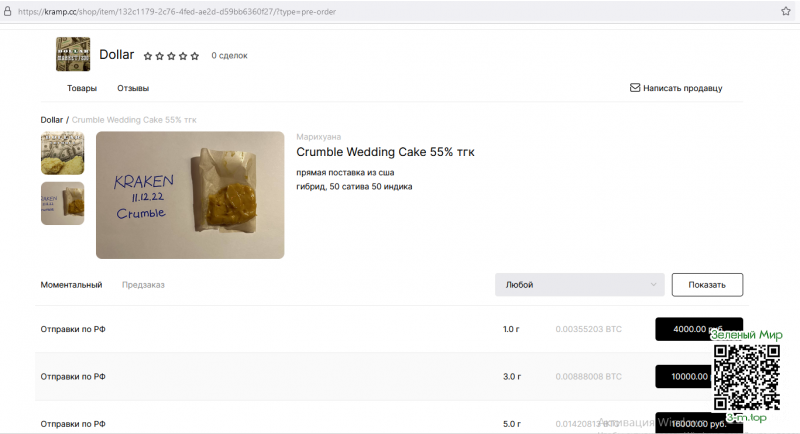Click the envelope icon beside Написать продавцу
The width and height of the screenshot is (800, 434).
point(635,88)
